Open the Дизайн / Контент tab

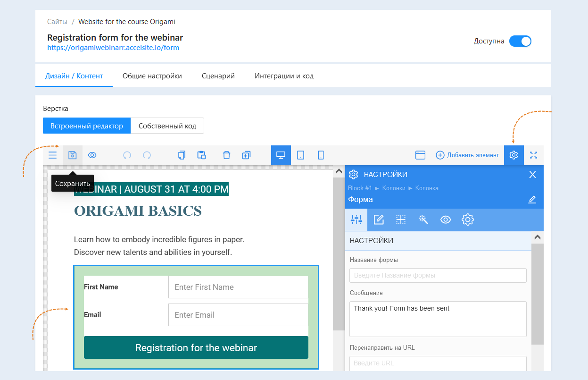tap(74, 76)
